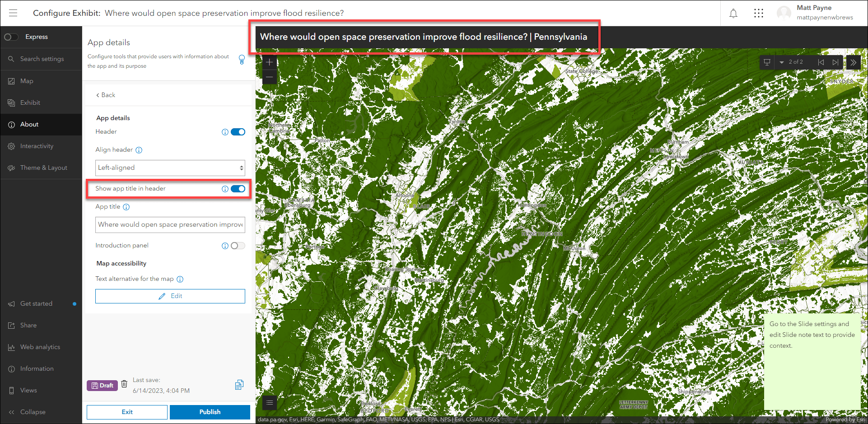This screenshot has width=868, height=424.
Task: Zoom out on the map
Action: (270, 77)
